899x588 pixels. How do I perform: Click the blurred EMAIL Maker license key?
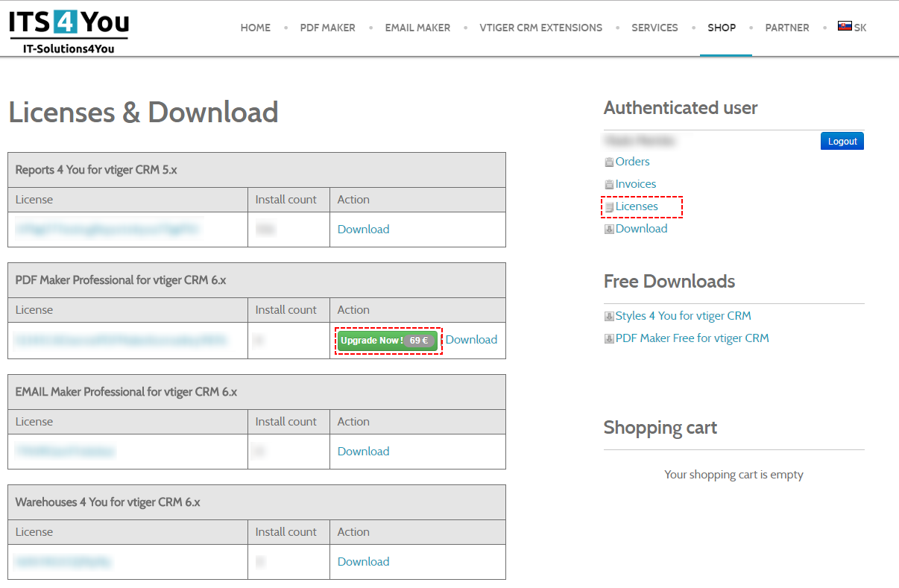tap(65, 452)
